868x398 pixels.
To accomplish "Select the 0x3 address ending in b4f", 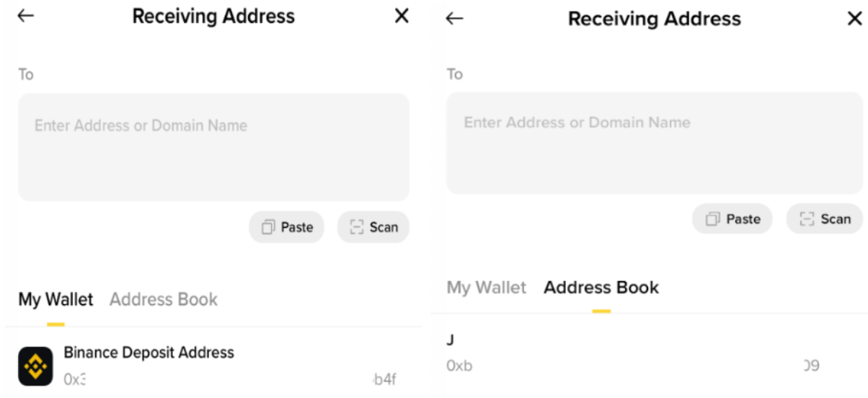I will tap(229, 379).
